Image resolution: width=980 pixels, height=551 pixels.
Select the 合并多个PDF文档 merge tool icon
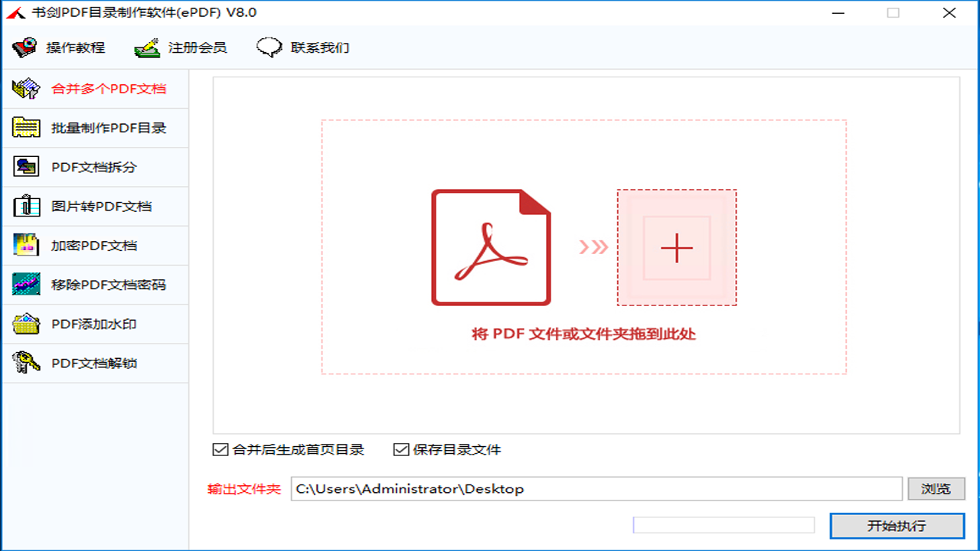[x=24, y=89]
